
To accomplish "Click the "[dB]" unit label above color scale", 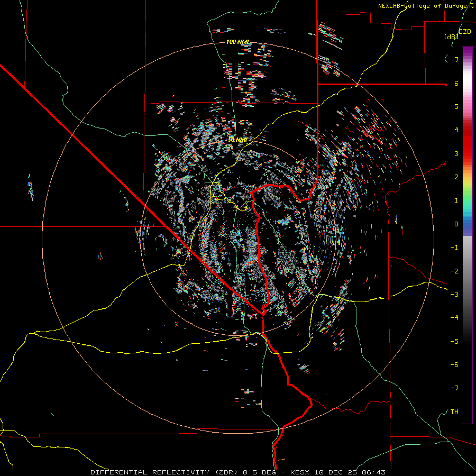I will click(451, 36).
